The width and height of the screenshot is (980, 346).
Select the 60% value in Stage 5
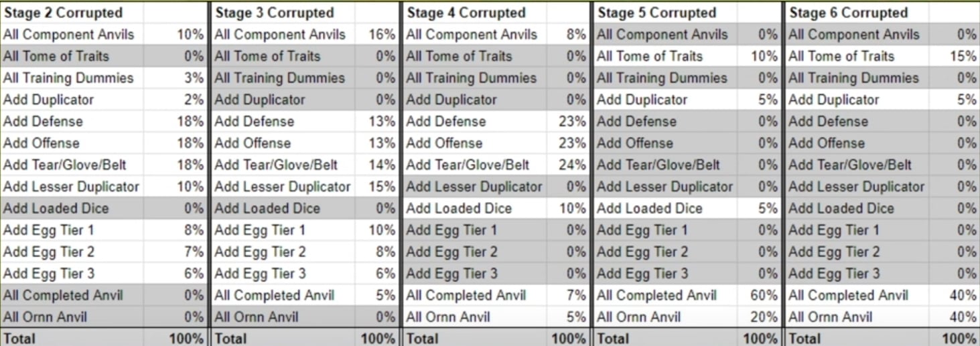coord(764,295)
